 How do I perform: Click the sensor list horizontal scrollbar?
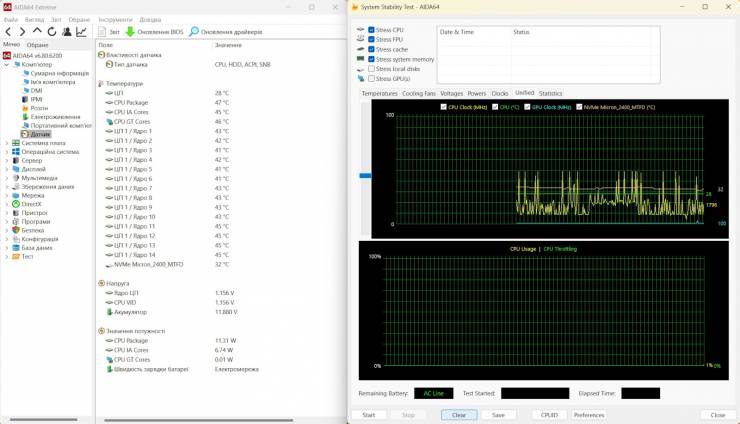[199, 420]
